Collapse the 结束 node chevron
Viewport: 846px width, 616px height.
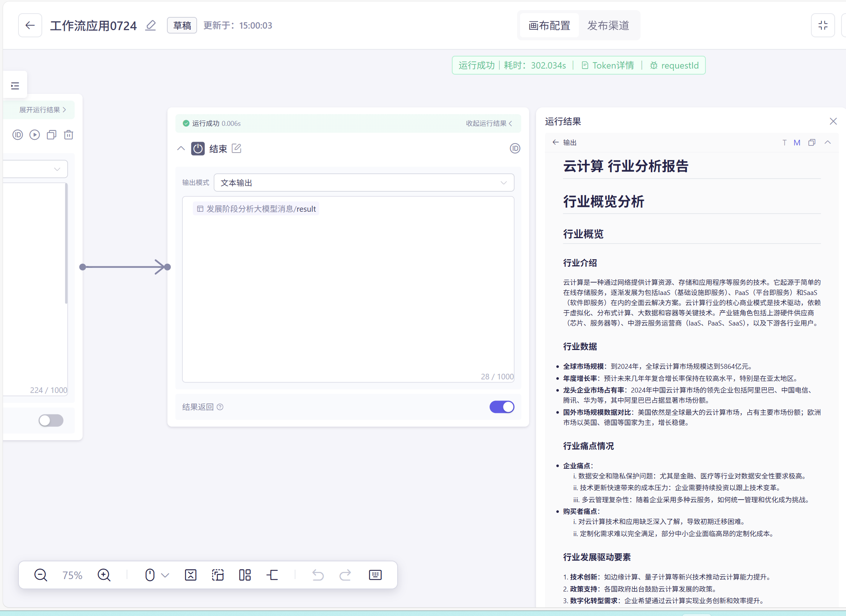tap(181, 148)
